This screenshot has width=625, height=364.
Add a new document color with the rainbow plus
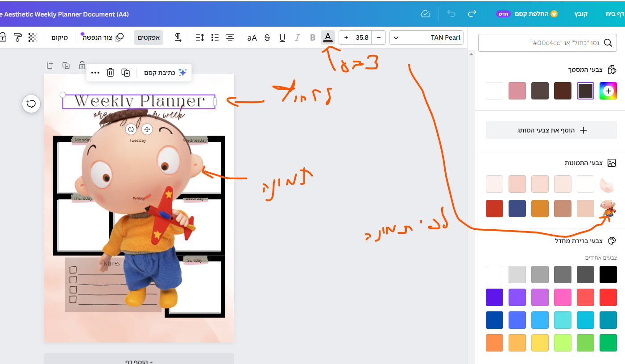tap(608, 91)
